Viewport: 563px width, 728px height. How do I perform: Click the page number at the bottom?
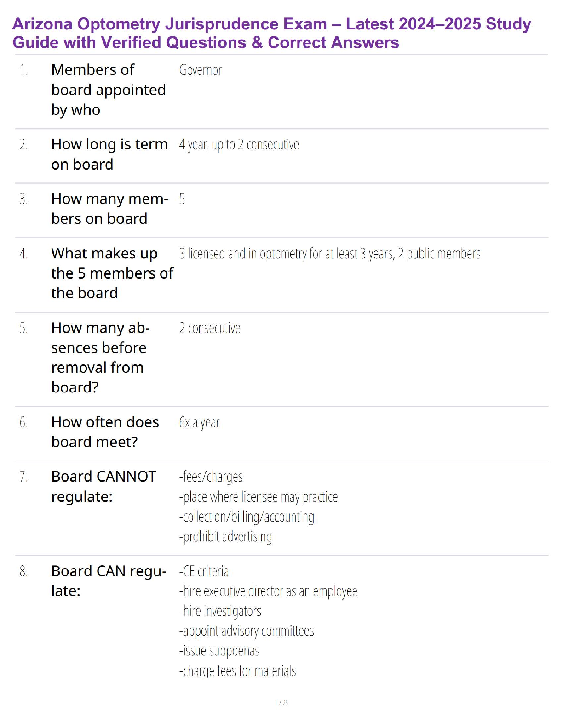pos(281,703)
